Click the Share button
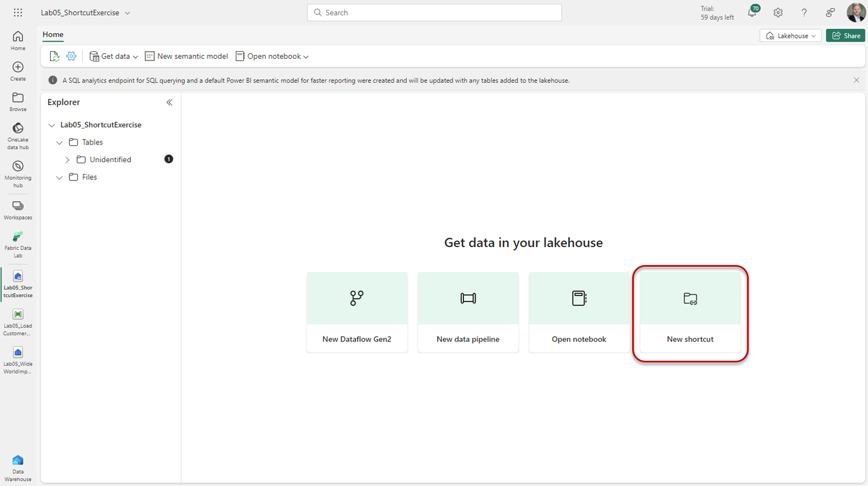Image resolution: width=868 pixels, height=486 pixels. pyautogui.click(x=846, y=36)
